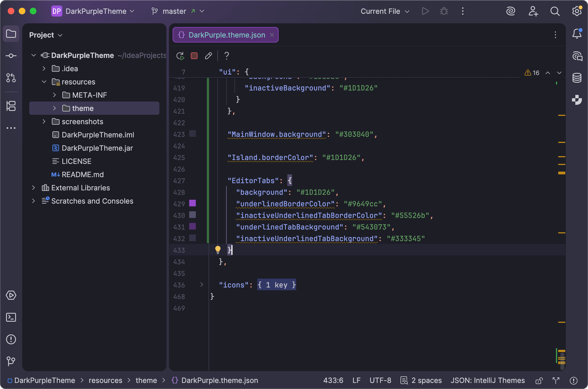Open the Terminal tool window
The width and height of the screenshot is (588, 389).
11,318
